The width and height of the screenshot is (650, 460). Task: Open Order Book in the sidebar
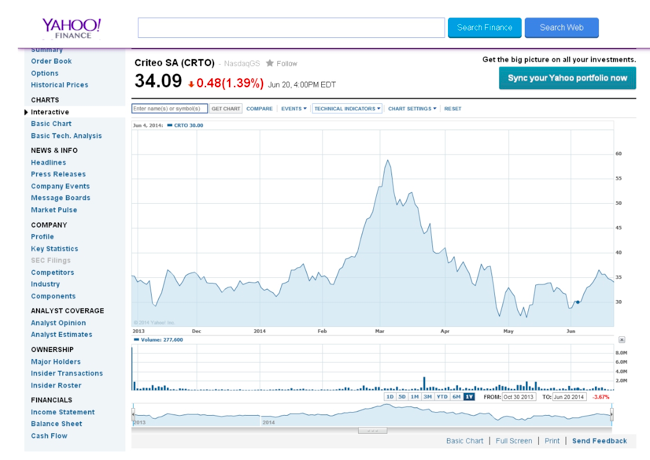[51, 61]
